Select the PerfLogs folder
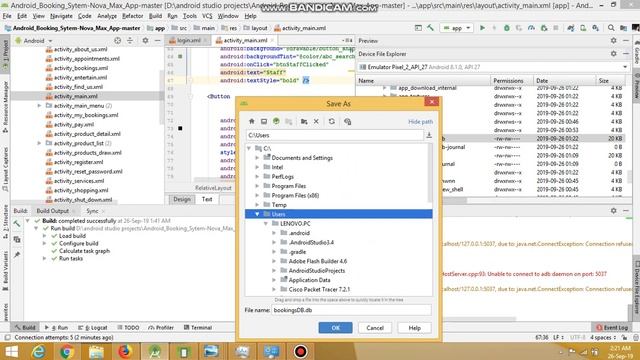This screenshot has width=640, height=360. [282, 176]
